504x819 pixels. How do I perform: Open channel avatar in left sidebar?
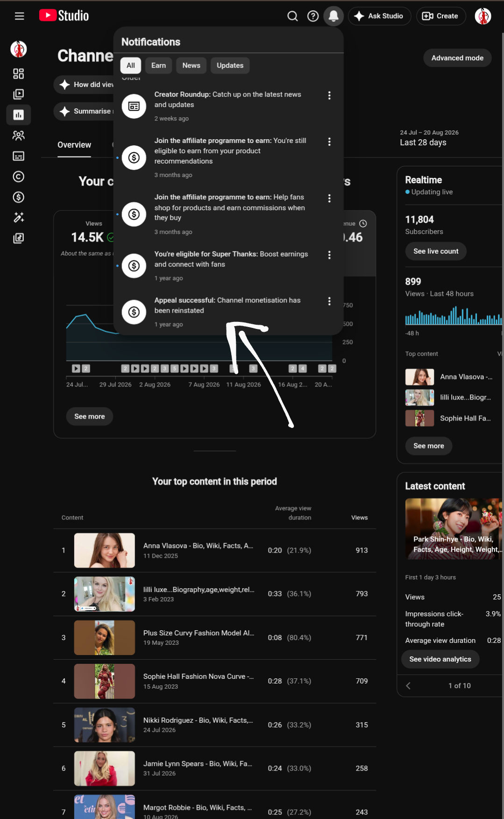pyautogui.click(x=19, y=49)
